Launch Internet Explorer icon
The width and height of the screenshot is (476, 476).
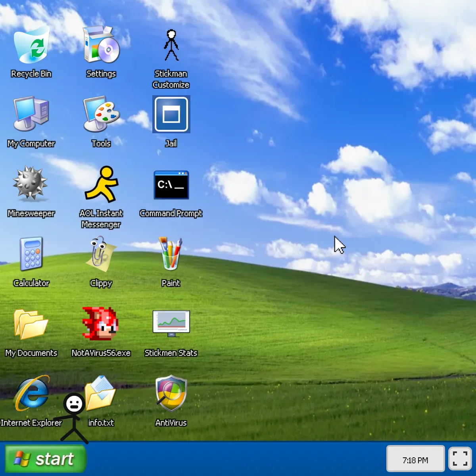click(x=31, y=393)
